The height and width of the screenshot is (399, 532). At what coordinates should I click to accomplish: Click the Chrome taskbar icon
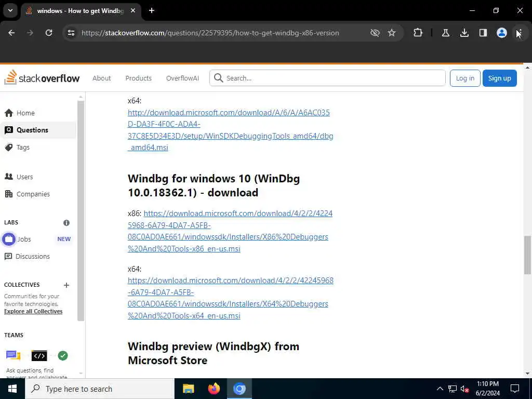pyautogui.click(x=239, y=389)
